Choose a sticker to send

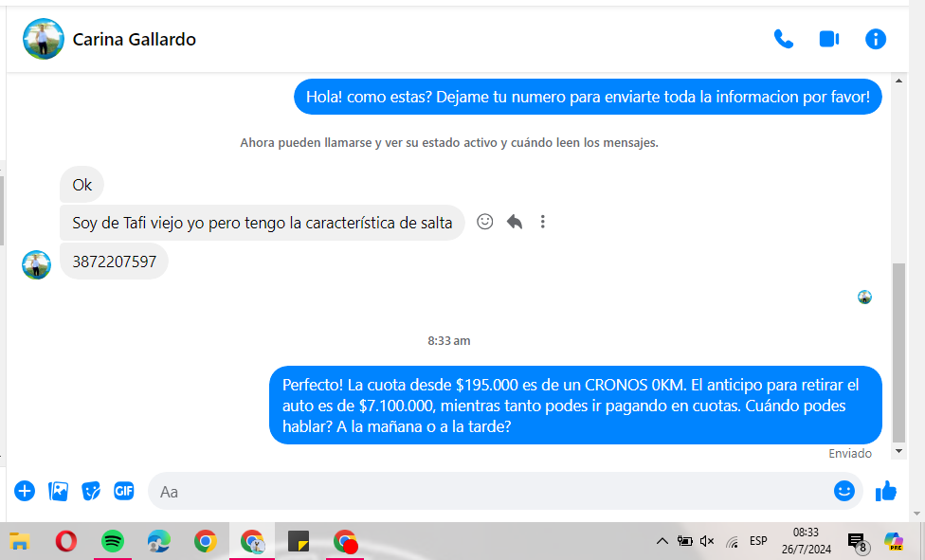91,491
